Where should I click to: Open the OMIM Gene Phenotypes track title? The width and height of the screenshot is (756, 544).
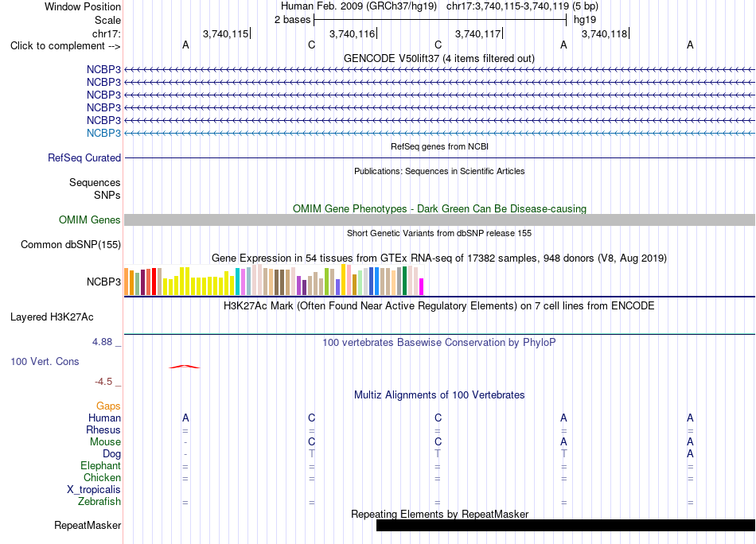pos(440,208)
